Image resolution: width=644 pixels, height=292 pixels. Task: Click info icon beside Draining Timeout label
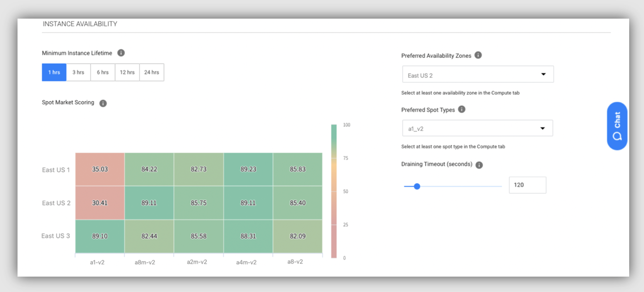[x=479, y=165]
